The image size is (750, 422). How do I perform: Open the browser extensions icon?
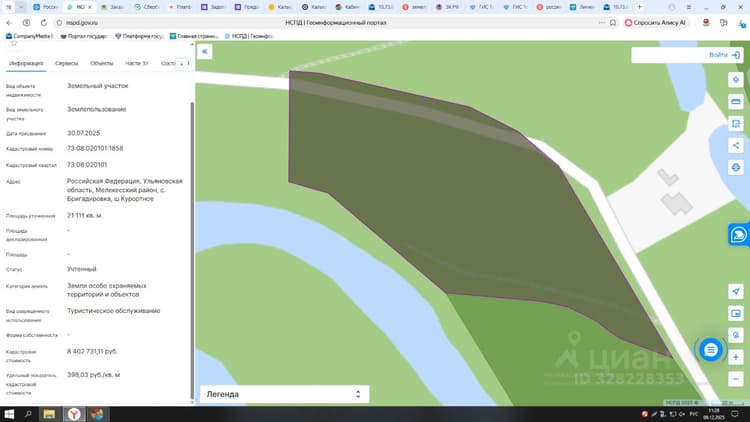723,22
